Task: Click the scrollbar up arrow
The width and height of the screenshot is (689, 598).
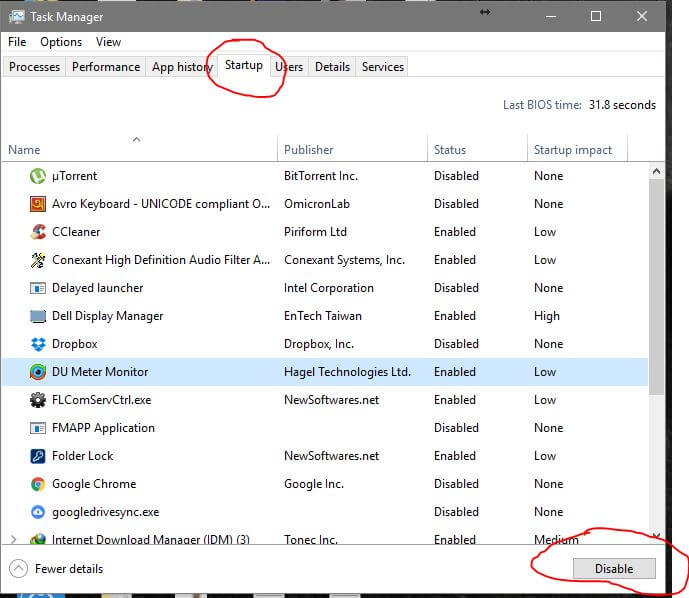Action: point(656,171)
